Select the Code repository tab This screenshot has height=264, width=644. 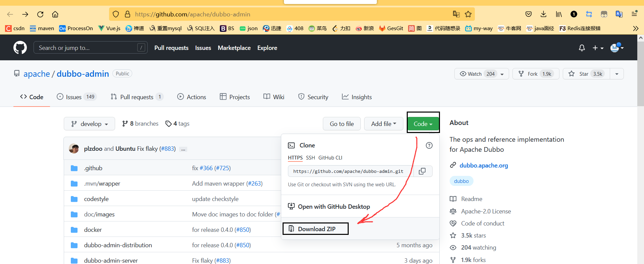click(x=32, y=97)
